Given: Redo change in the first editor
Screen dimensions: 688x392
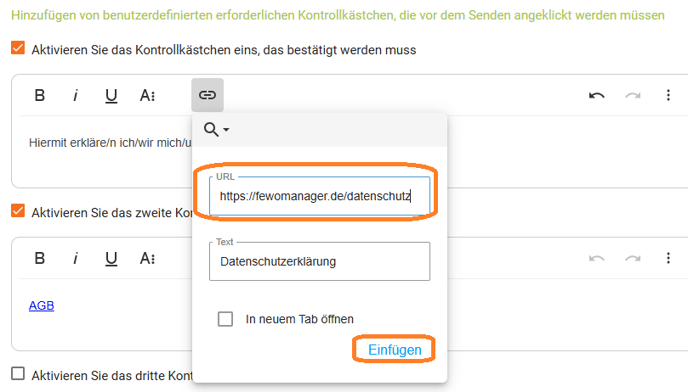Looking at the screenshot, I should point(633,95).
